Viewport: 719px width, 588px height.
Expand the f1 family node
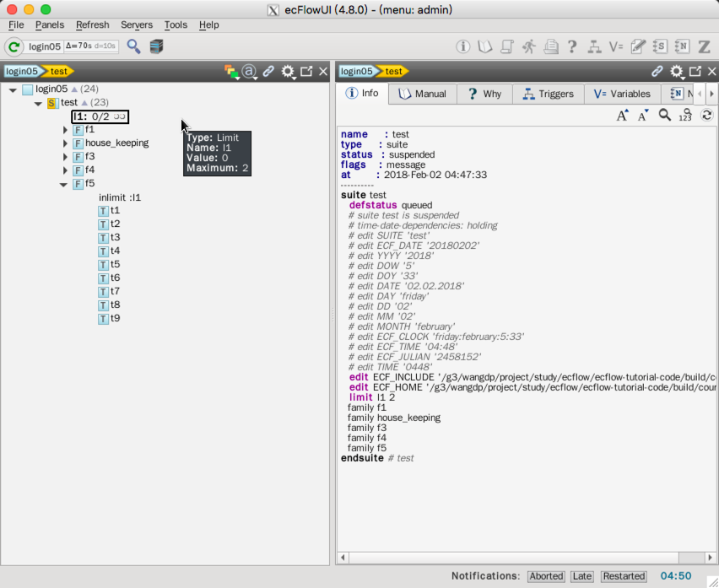tap(66, 130)
